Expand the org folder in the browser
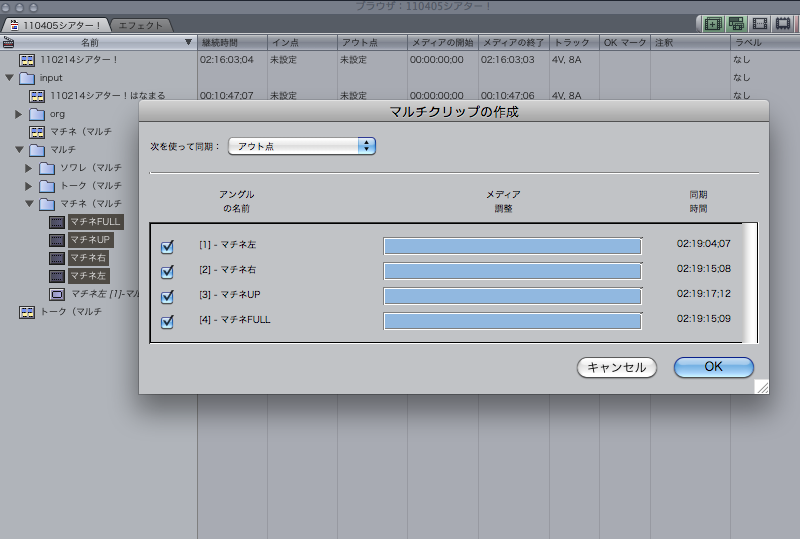Screen dimensions: 800x539 (18, 114)
